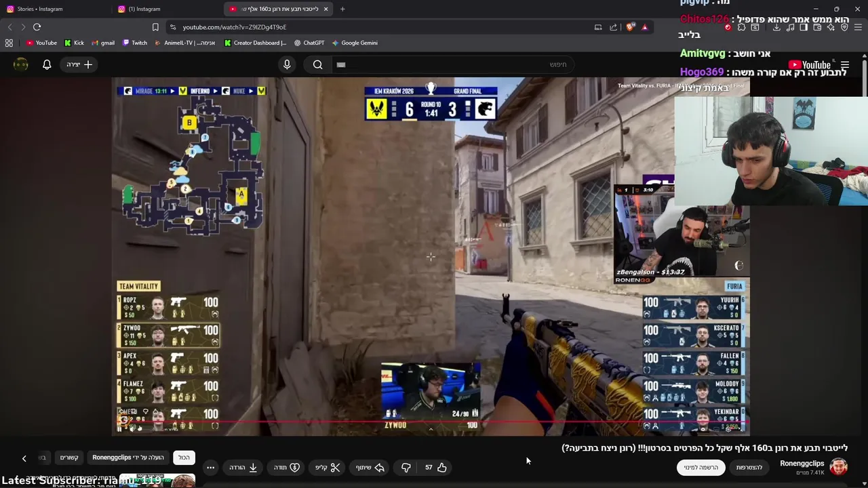Image resolution: width=868 pixels, height=488 pixels.
Task: Expand more actions three-dot menu
Action: 210,468
